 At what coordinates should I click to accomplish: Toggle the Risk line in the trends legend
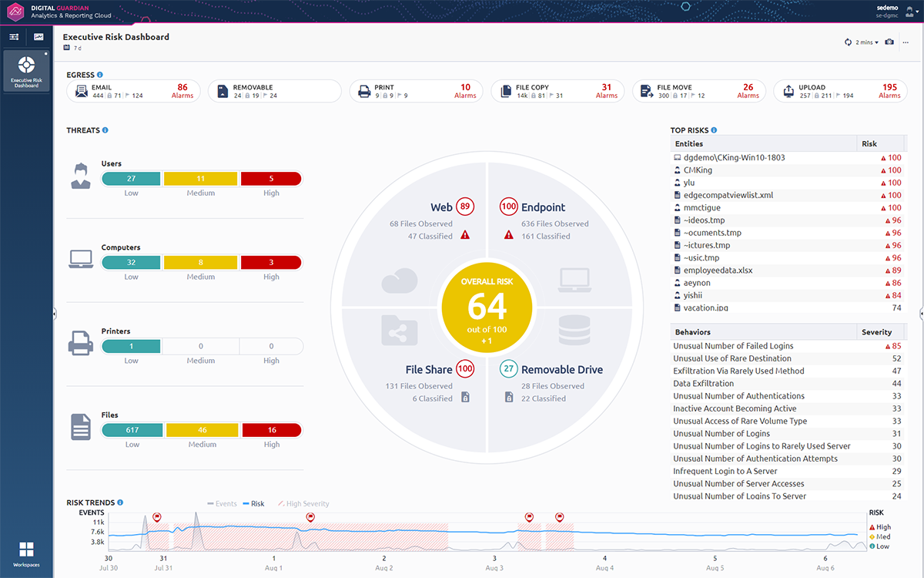point(254,502)
